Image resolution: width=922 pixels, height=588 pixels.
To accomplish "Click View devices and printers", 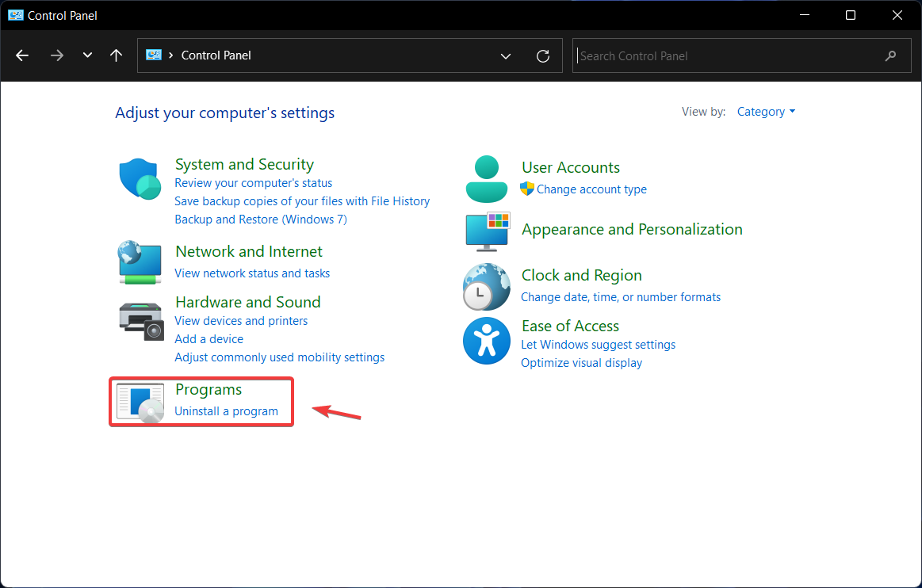I will pos(241,320).
